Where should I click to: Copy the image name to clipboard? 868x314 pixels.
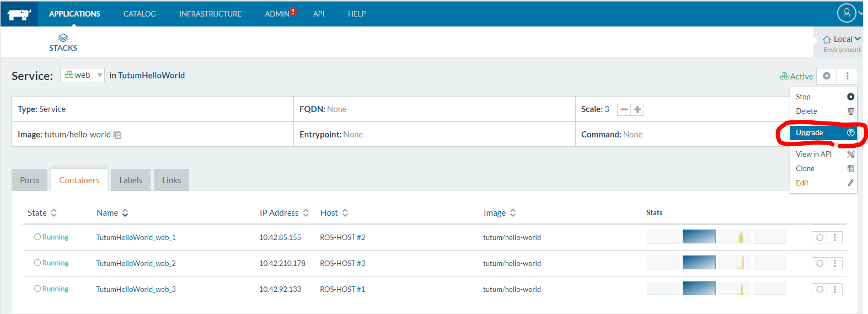point(117,135)
